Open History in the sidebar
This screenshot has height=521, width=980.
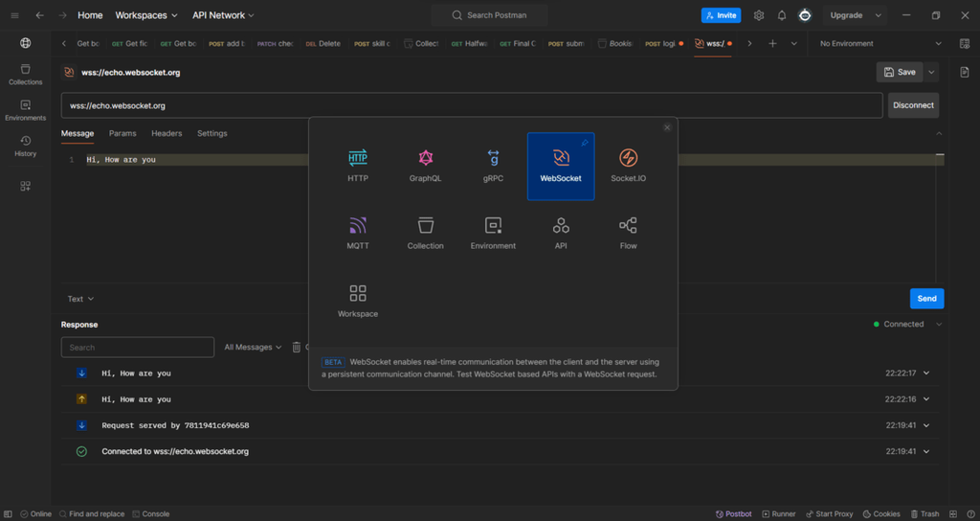pyautogui.click(x=26, y=146)
